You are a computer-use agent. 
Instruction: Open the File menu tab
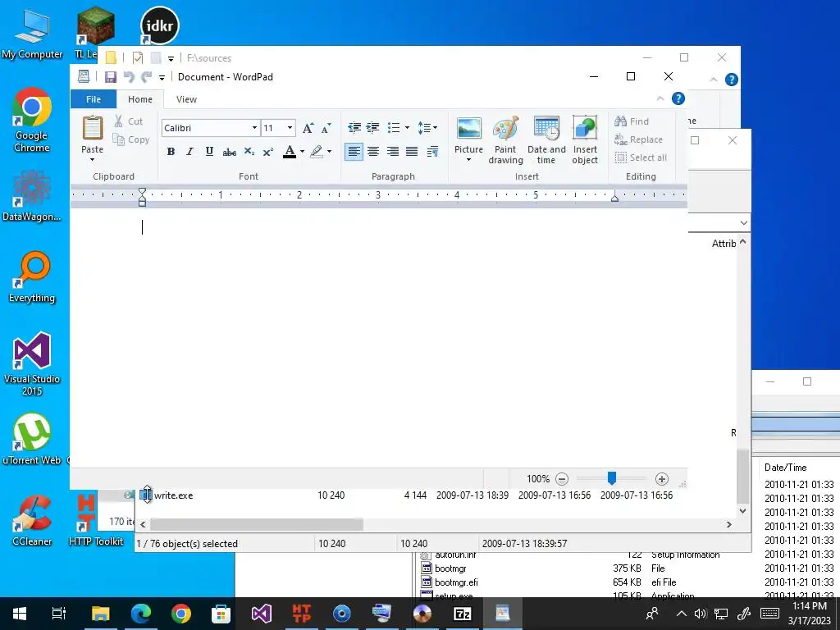(x=94, y=99)
